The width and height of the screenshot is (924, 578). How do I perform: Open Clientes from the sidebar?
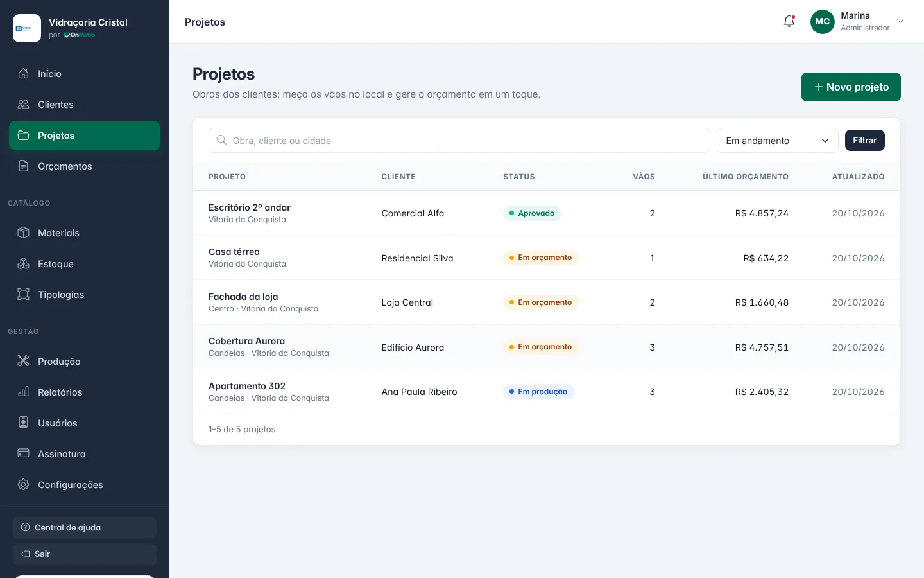[85, 105]
